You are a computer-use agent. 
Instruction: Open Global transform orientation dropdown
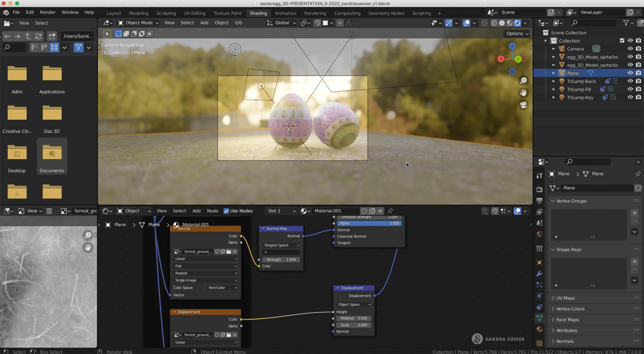coord(281,23)
